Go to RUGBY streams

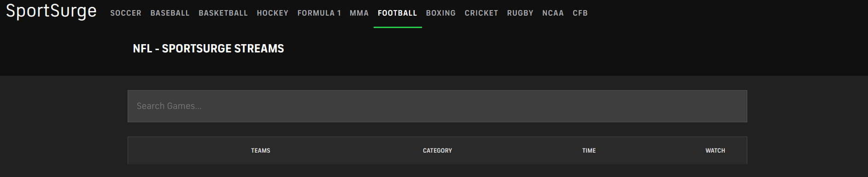click(x=520, y=13)
